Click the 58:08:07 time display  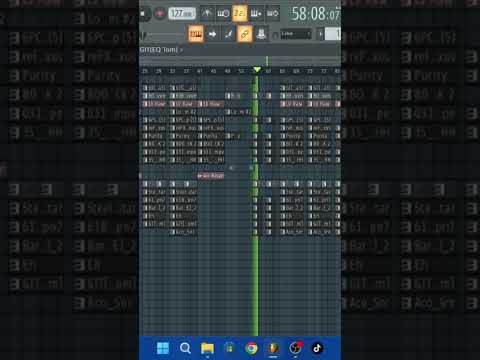click(315, 14)
